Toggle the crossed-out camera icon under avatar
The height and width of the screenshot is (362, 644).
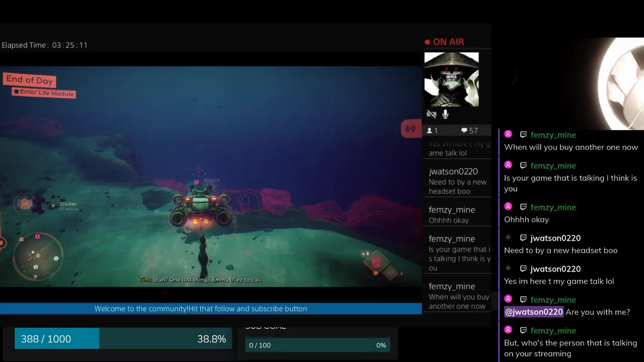pyautogui.click(x=431, y=114)
